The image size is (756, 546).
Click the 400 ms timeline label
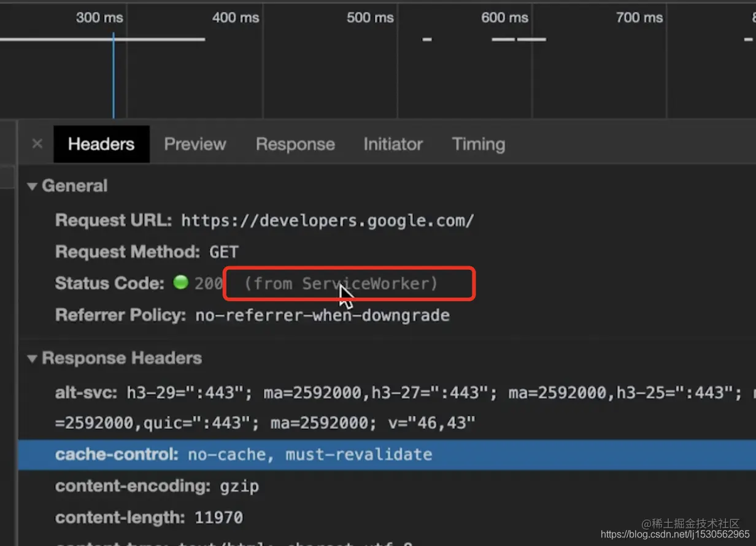[x=236, y=18]
